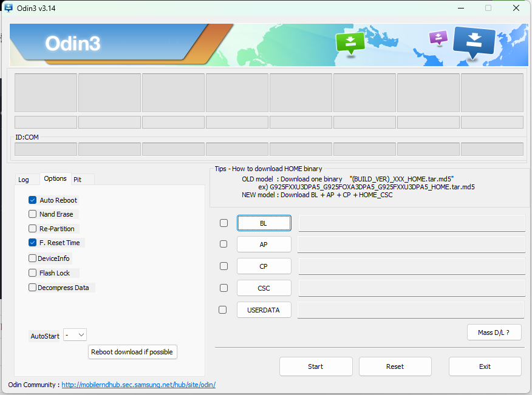The height and width of the screenshot is (395, 532).
Task: Close the Odin3 window
Action: (x=516, y=8)
